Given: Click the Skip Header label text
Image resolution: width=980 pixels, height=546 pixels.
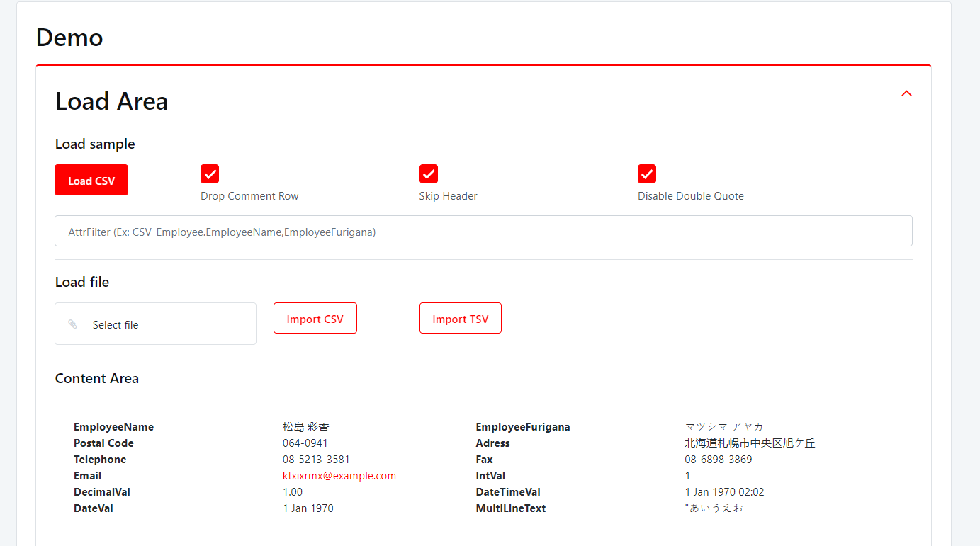Looking at the screenshot, I should pos(448,196).
